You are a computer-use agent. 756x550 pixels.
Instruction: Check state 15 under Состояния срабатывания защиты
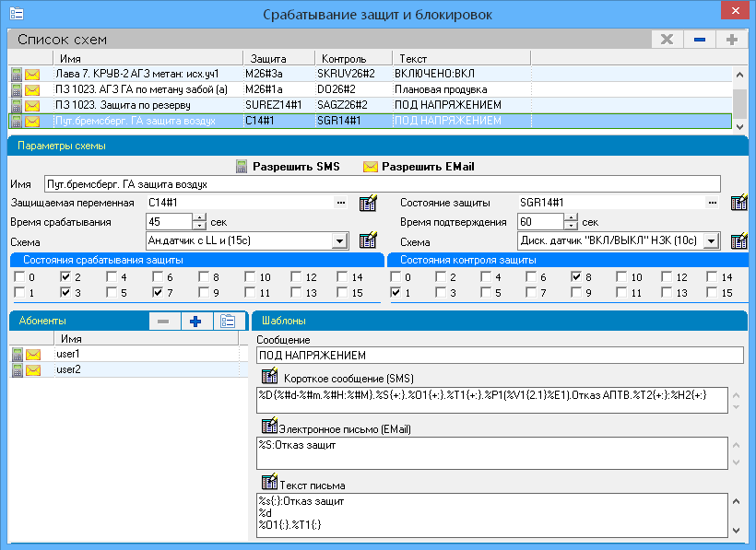point(342,292)
